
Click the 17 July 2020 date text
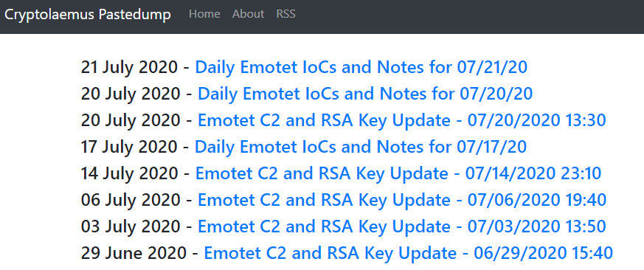pos(129,147)
